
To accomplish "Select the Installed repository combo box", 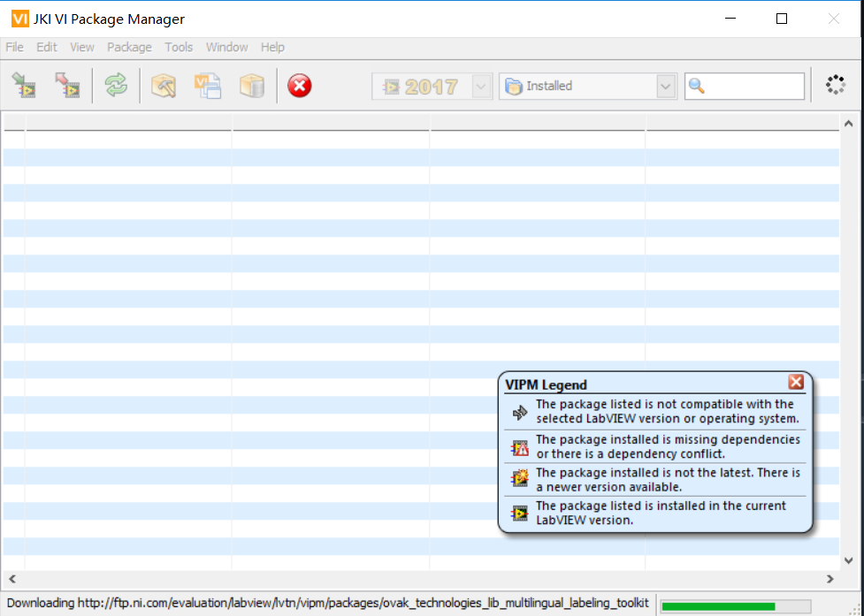I will point(588,87).
